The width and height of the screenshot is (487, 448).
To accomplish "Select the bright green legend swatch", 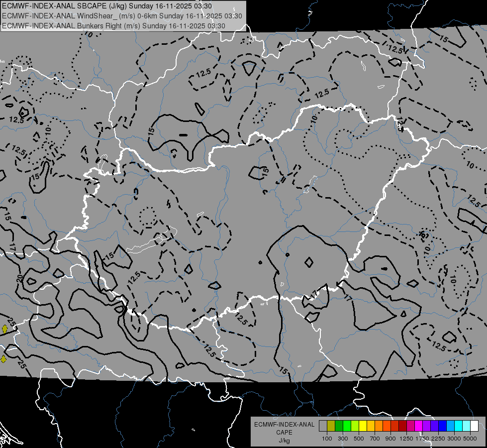I will tap(347, 426).
